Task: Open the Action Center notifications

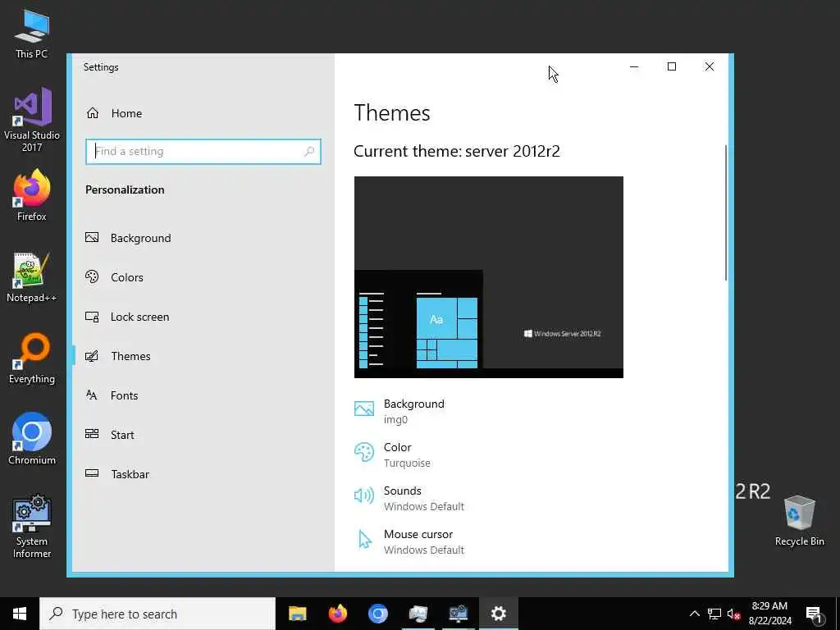Action: [x=814, y=614]
